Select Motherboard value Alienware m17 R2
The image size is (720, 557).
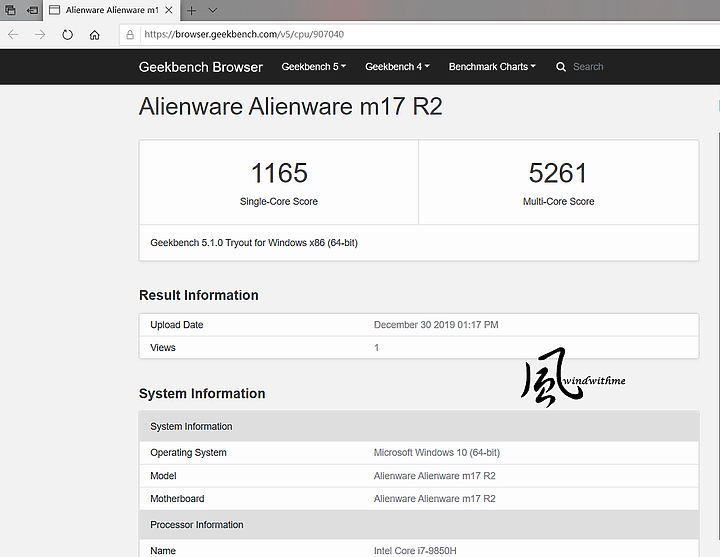tap(434, 499)
